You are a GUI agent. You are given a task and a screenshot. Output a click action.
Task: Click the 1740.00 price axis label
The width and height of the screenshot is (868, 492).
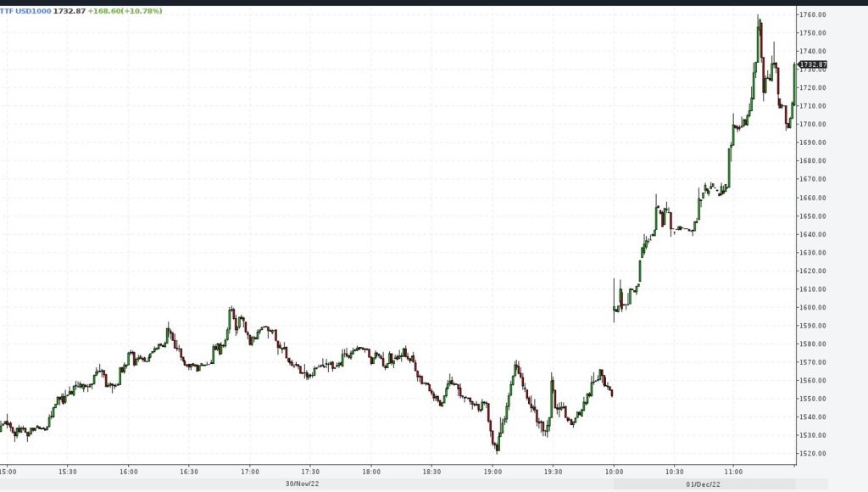(x=813, y=52)
